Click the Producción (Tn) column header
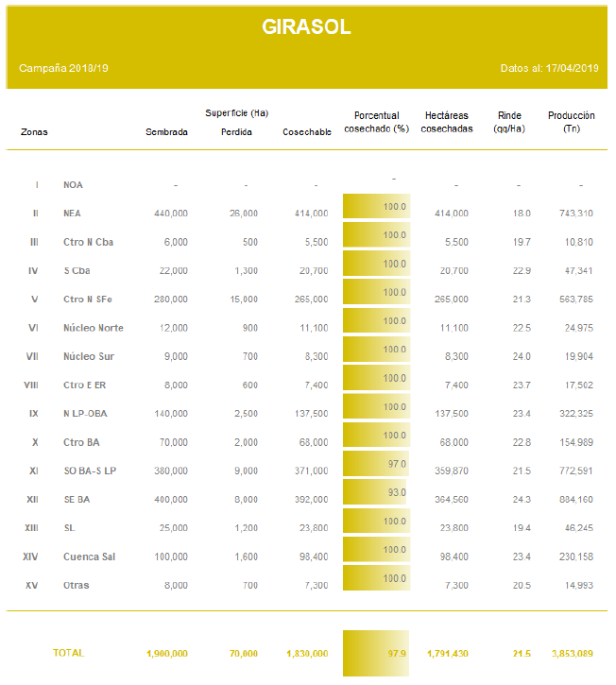This screenshot has height=685, width=616. (572, 122)
